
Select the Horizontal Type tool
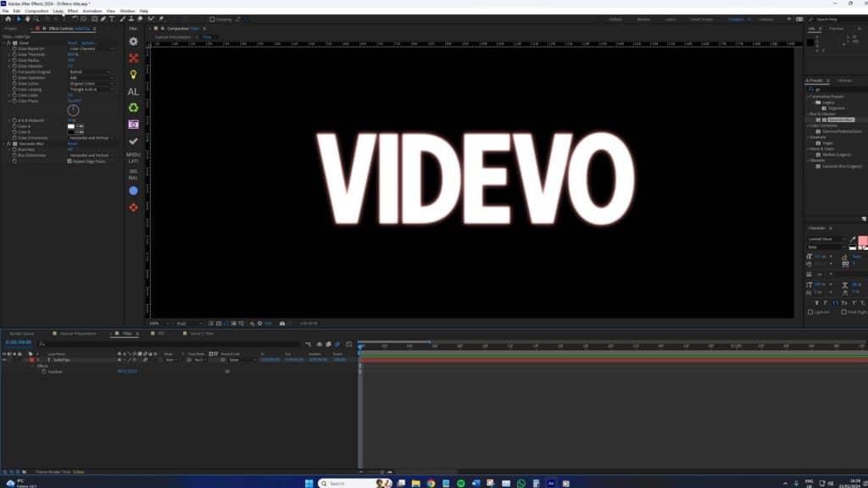click(x=112, y=19)
